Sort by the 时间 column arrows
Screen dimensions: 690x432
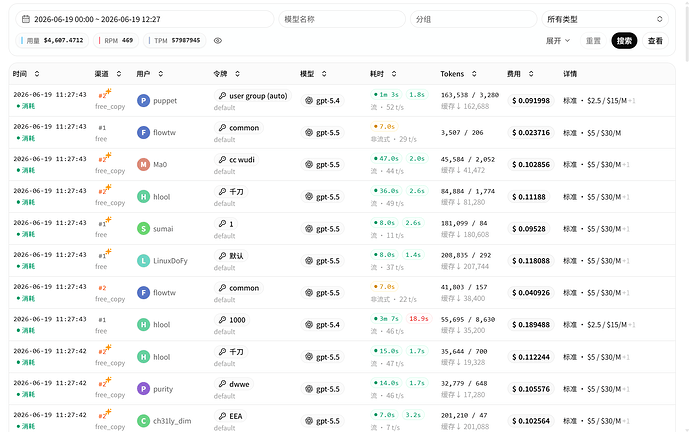(37, 74)
